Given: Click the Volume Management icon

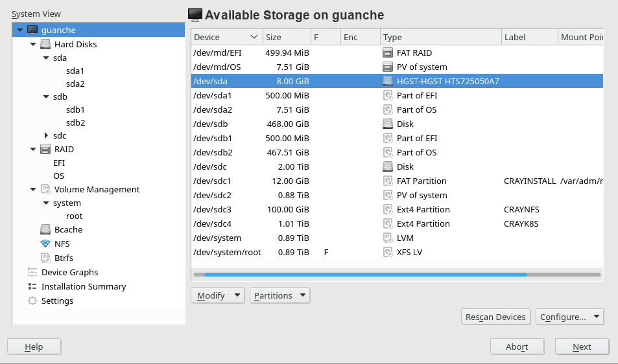Looking at the screenshot, I should (x=45, y=190).
